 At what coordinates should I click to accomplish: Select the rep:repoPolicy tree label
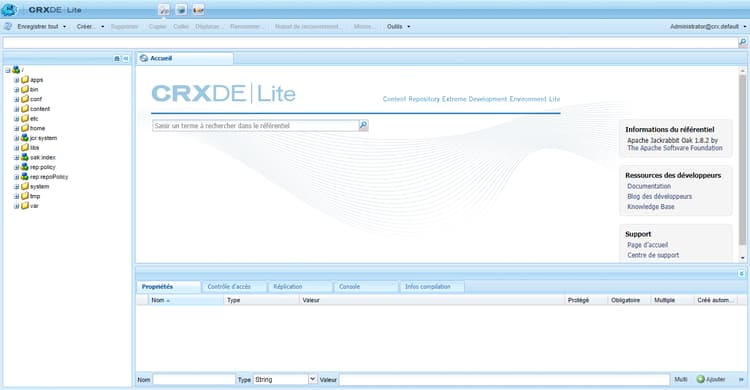pyautogui.click(x=49, y=177)
